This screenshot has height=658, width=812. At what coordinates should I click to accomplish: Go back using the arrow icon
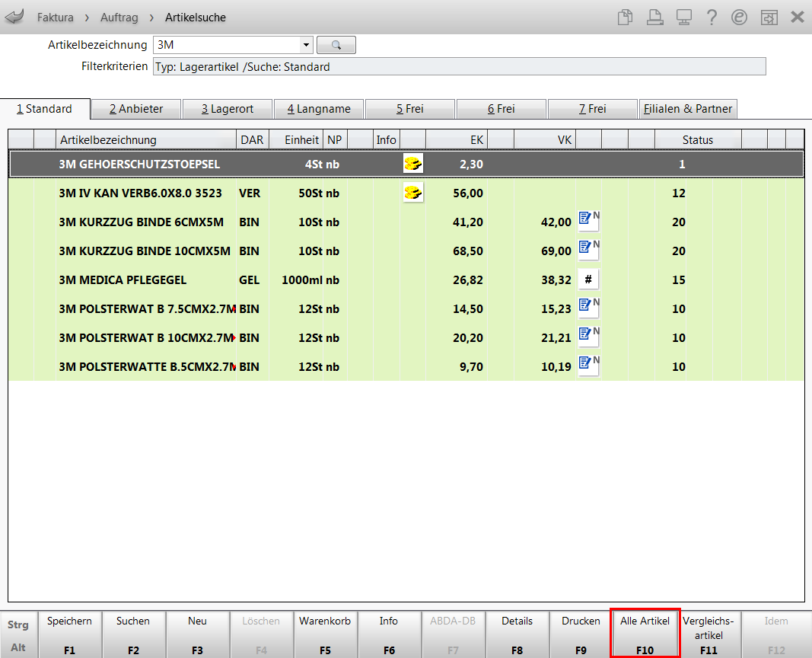14,17
